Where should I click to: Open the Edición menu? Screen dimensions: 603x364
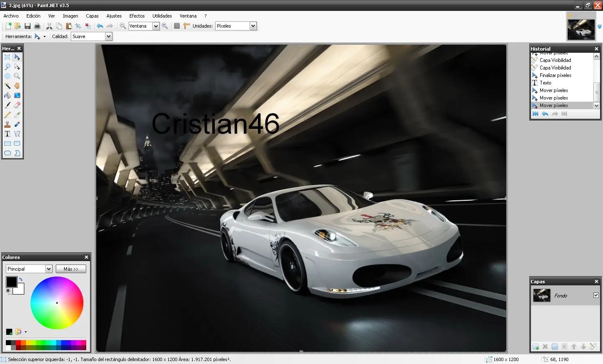coord(33,16)
